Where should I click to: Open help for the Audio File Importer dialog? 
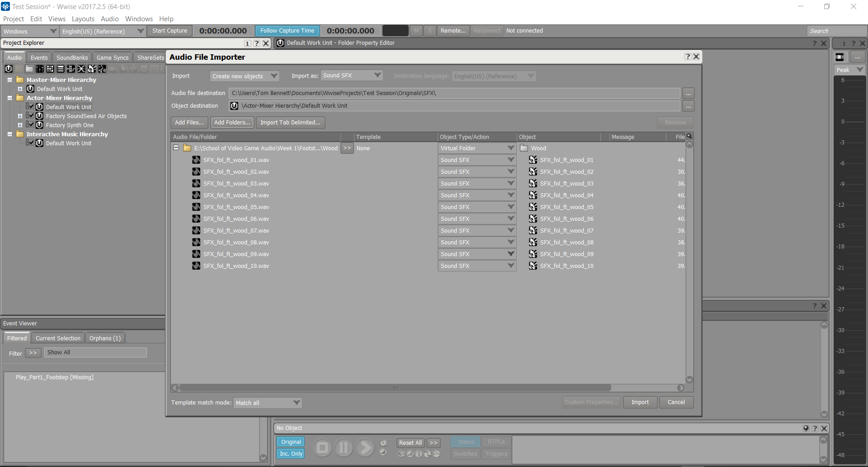pyautogui.click(x=688, y=57)
